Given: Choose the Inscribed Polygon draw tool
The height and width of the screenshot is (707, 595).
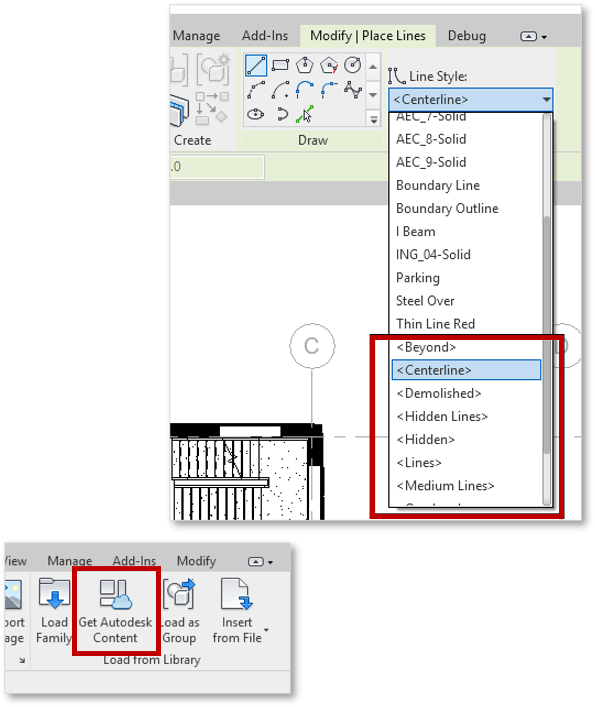Looking at the screenshot, I should click(305, 65).
